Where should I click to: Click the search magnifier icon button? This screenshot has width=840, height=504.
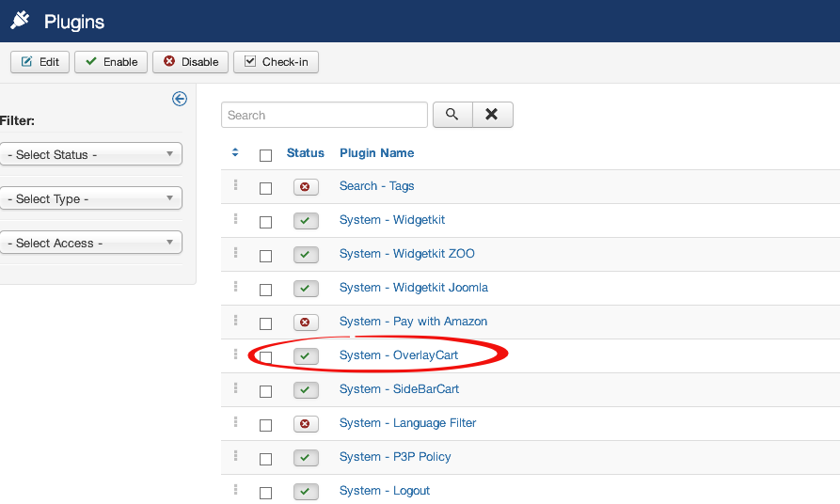coord(452,115)
